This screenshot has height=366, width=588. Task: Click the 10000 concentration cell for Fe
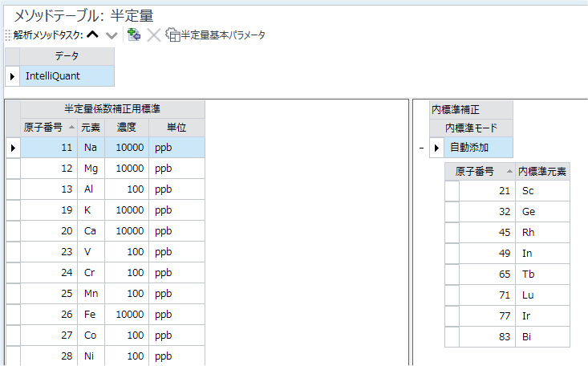click(127, 314)
